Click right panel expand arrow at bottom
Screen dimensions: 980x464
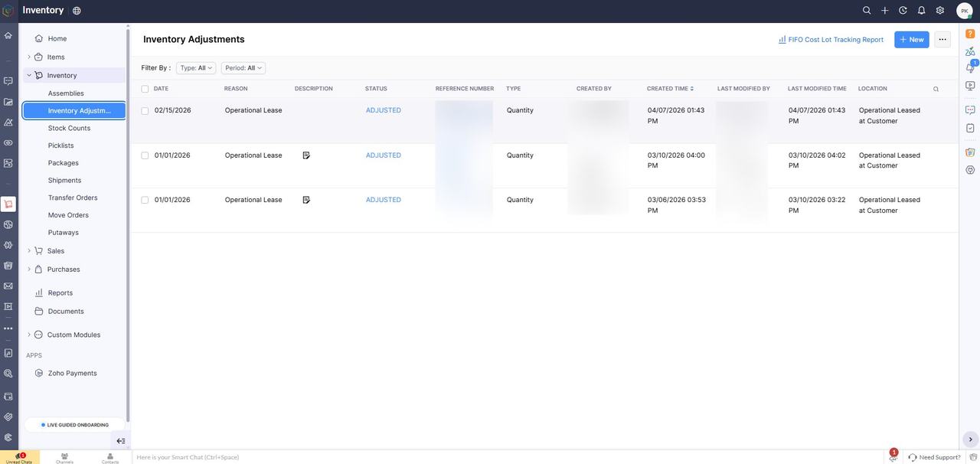click(x=970, y=439)
